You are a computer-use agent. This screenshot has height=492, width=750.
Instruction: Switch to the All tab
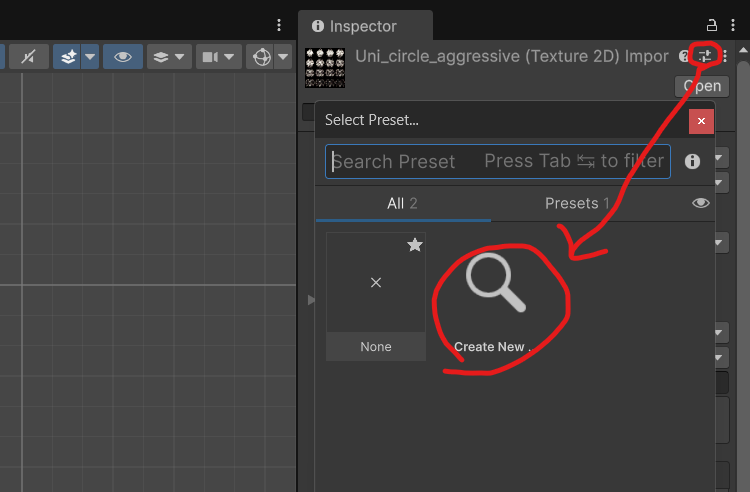coord(402,203)
